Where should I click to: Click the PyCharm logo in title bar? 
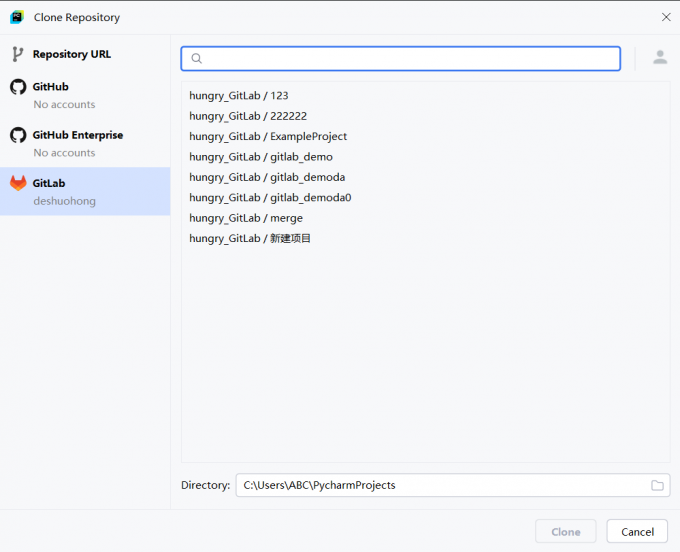pos(17,17)
